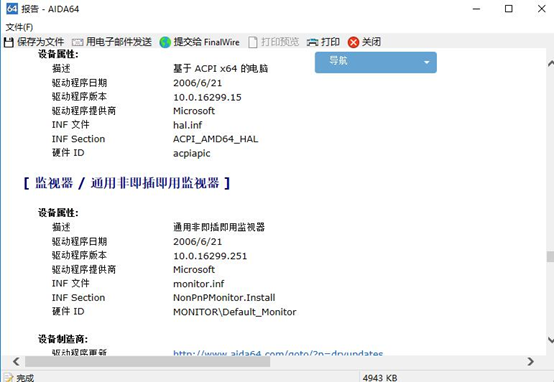
Task: Click driver version 10.0.16299.15
Action: 207,97
